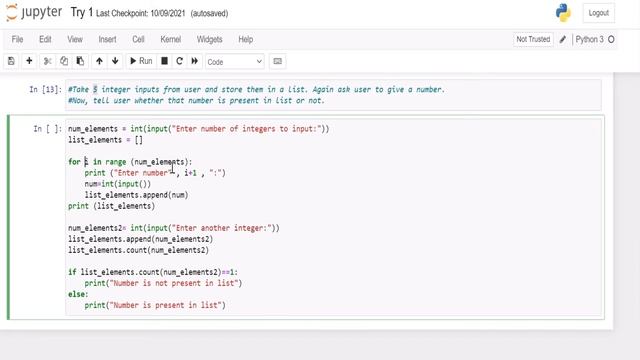Click the Jupyter logo
The width and height of the screenshot is (640, 360).
34,12
